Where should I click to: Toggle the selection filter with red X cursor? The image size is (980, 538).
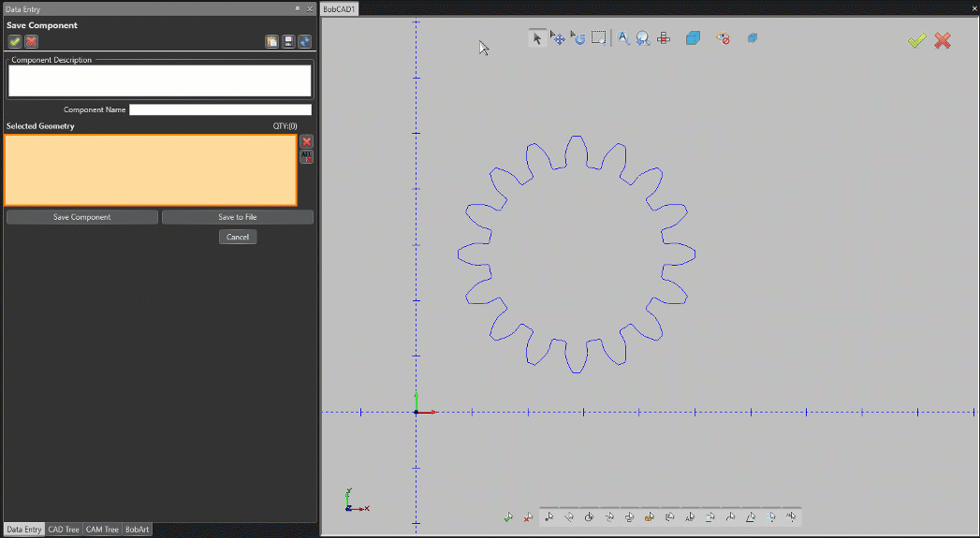pyautogui.click(x=528, y=516)
